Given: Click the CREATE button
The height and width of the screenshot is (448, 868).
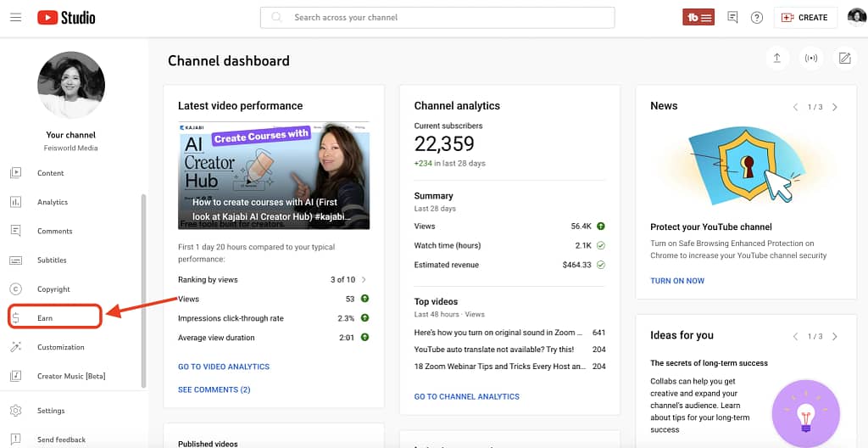Looking at the screenshot, I should point(804,17).
